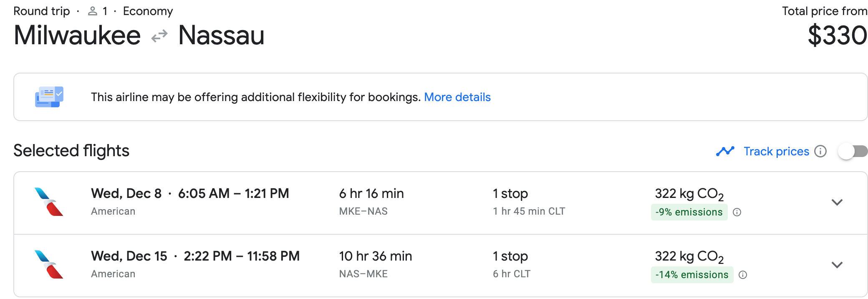Select the 6:05 AM – 1:21 PM departing flight

pos(233,194)
